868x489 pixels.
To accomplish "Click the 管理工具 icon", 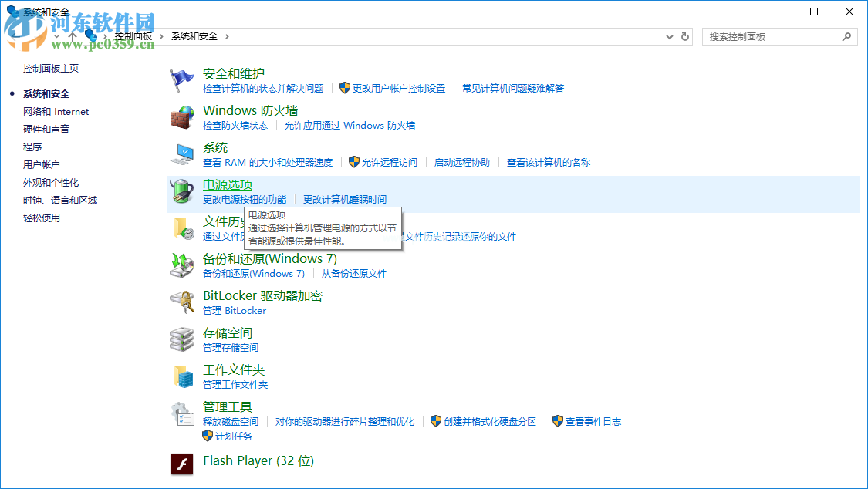I will (183, 413).
